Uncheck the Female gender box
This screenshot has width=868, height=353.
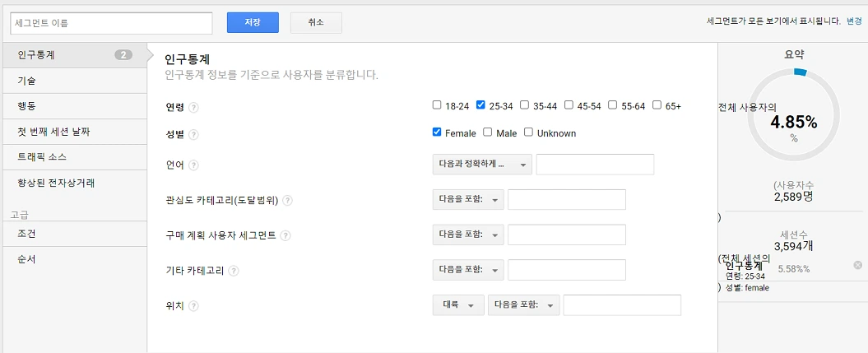[x=437, y=132]
